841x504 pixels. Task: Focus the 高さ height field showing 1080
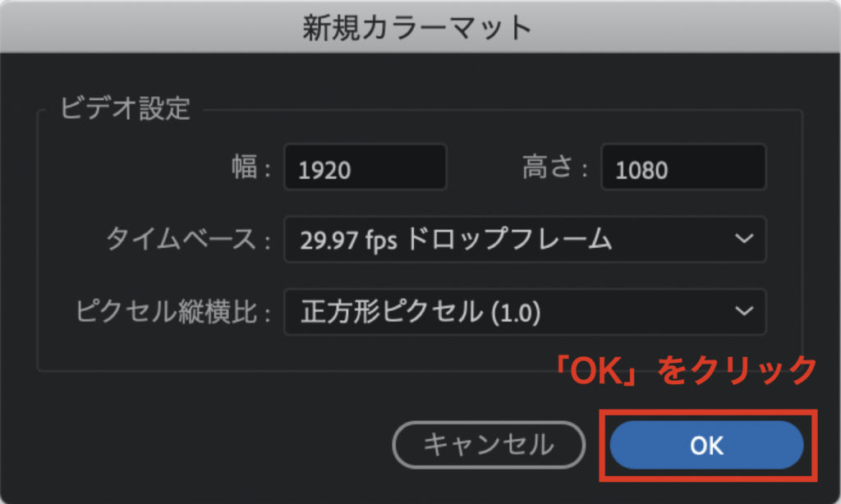click(x=684, y=167)
